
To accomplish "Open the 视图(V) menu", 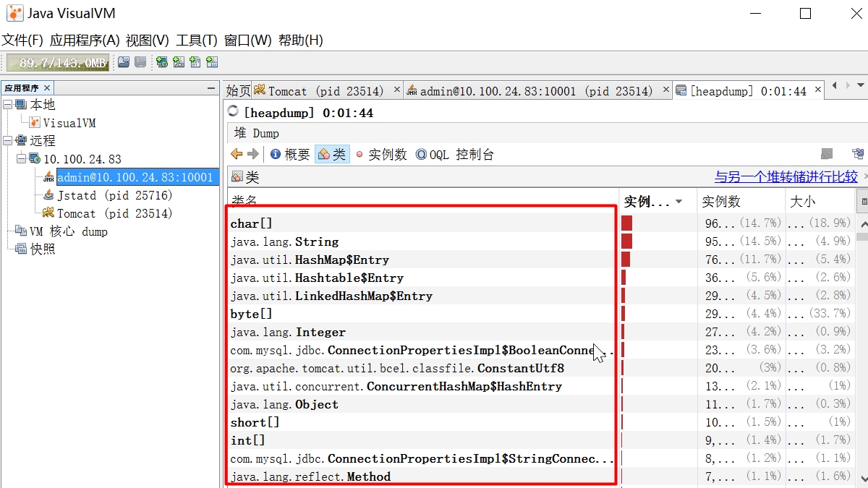I will [147, 40].
